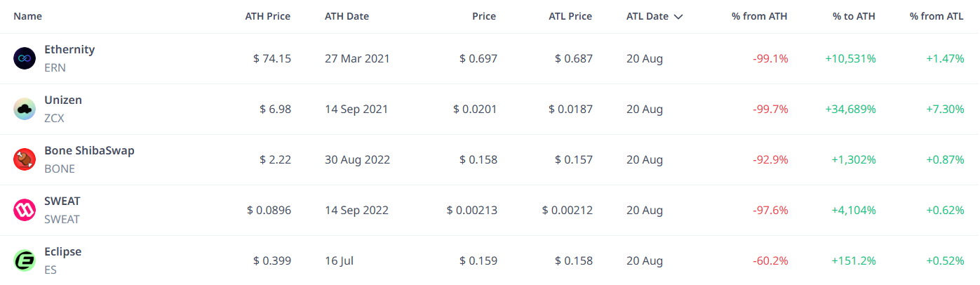Sort table by ATH Price column

point(267,16)
